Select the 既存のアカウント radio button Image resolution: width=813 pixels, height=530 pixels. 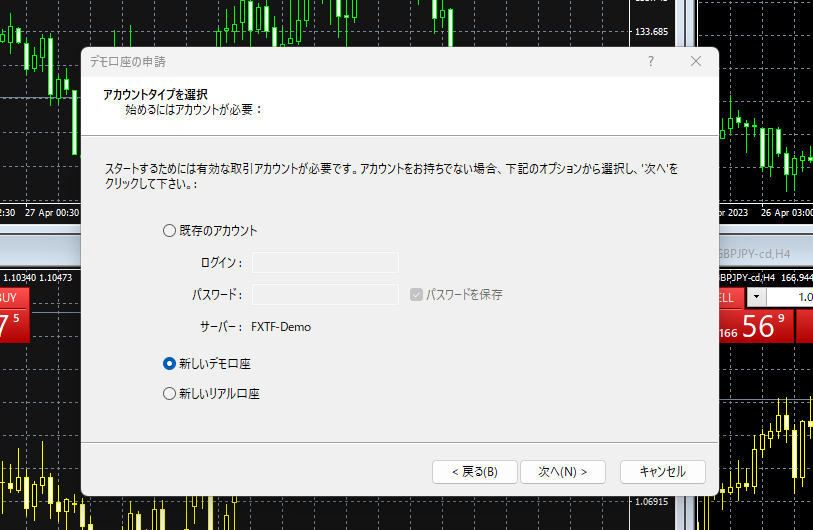[169, 230]
